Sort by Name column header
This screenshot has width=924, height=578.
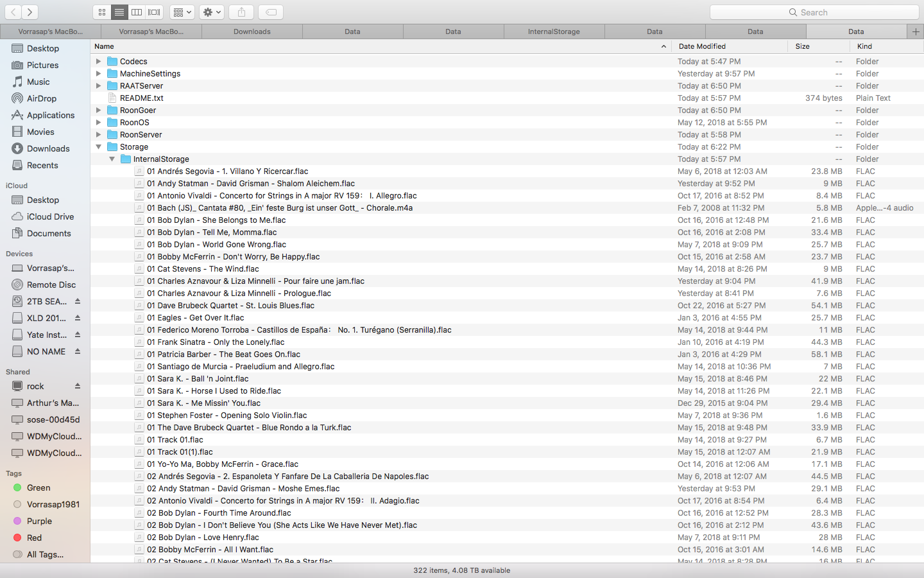pos(381,46)
